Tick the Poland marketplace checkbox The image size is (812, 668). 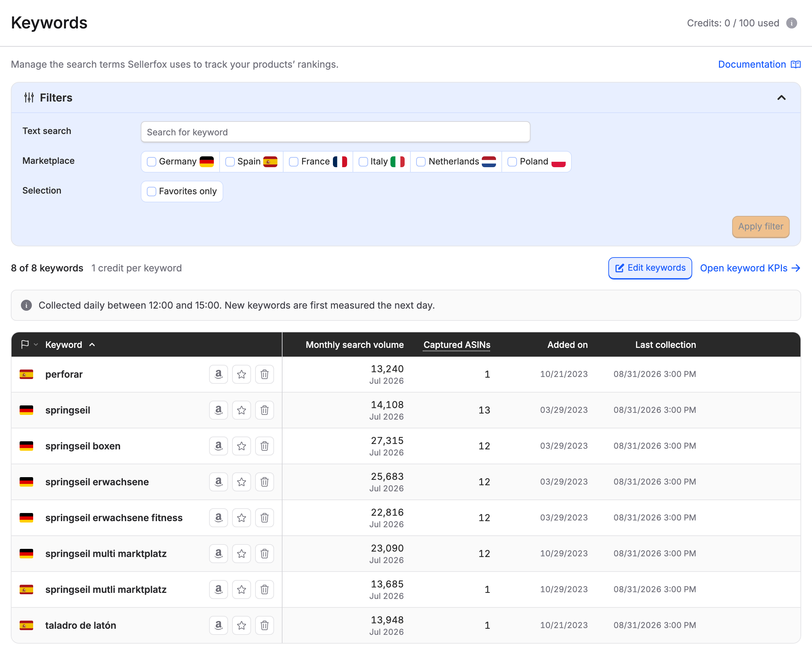tap(512, 162)
